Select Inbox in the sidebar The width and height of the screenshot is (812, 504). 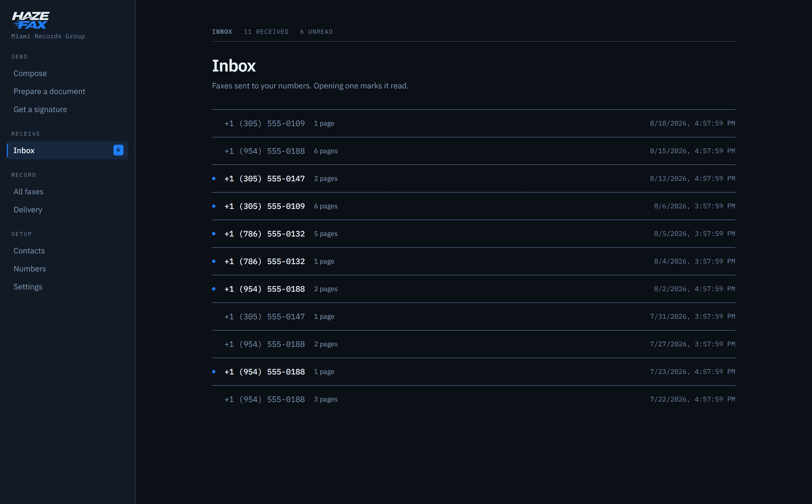coord(67,151)
